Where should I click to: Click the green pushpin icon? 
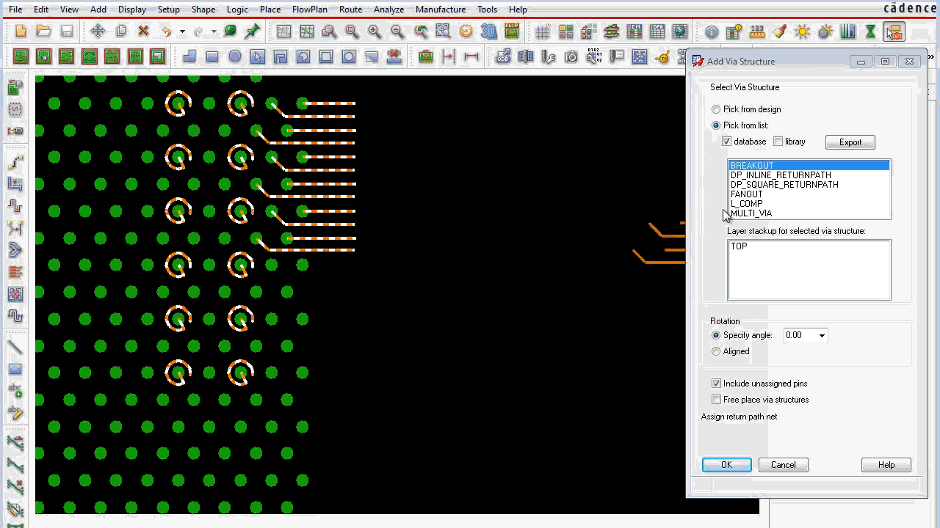252,31
